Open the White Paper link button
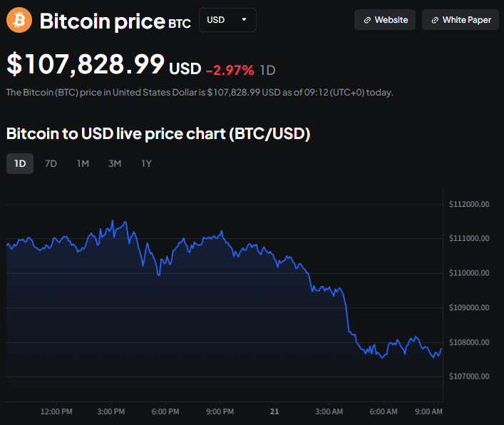504x425 pixels. pos(460,20)
